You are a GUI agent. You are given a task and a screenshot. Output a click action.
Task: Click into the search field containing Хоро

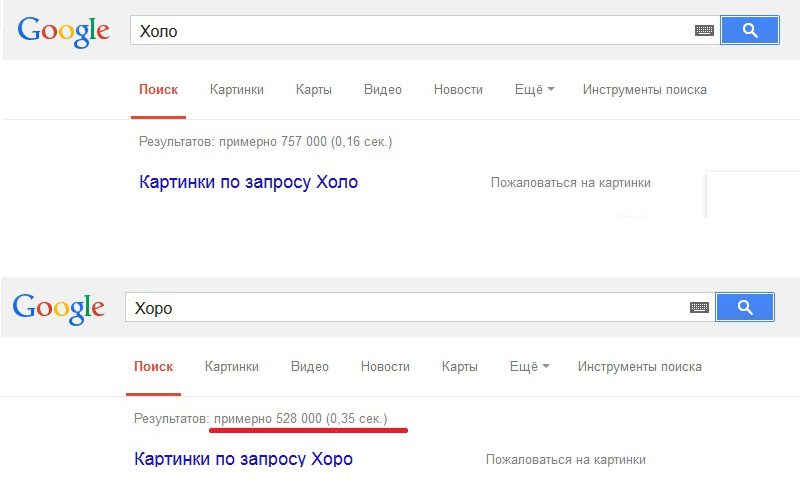pyautogui.click(x=406, y=308)
